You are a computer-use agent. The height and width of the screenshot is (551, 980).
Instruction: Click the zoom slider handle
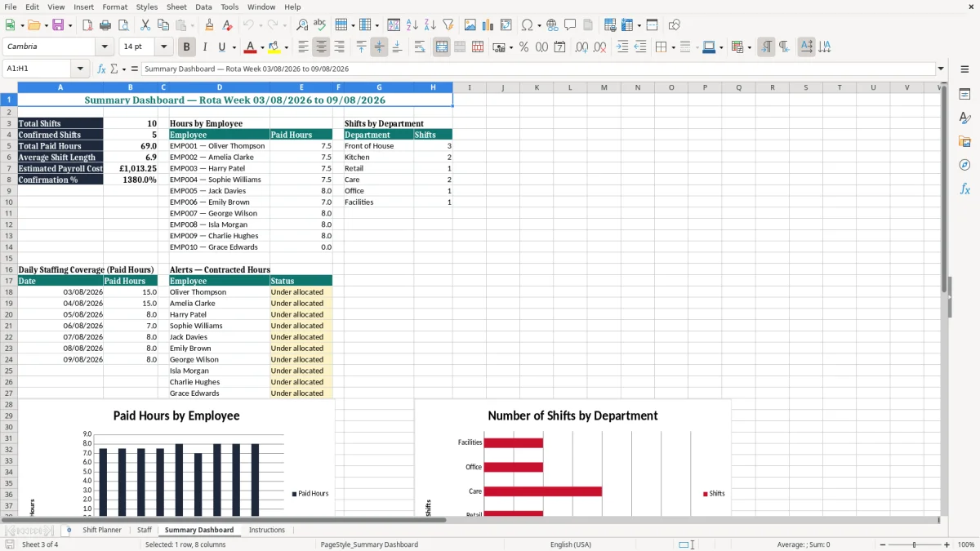[x=914, y=544]
